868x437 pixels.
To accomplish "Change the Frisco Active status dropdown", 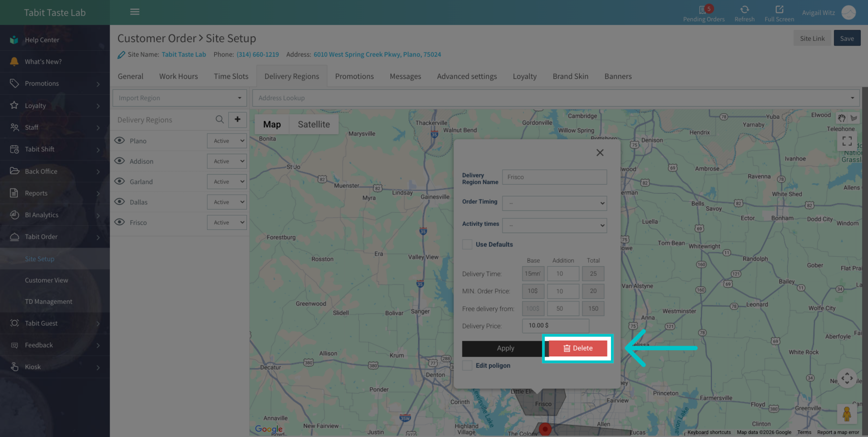I will pyautogui.click(x=227, y=222).
